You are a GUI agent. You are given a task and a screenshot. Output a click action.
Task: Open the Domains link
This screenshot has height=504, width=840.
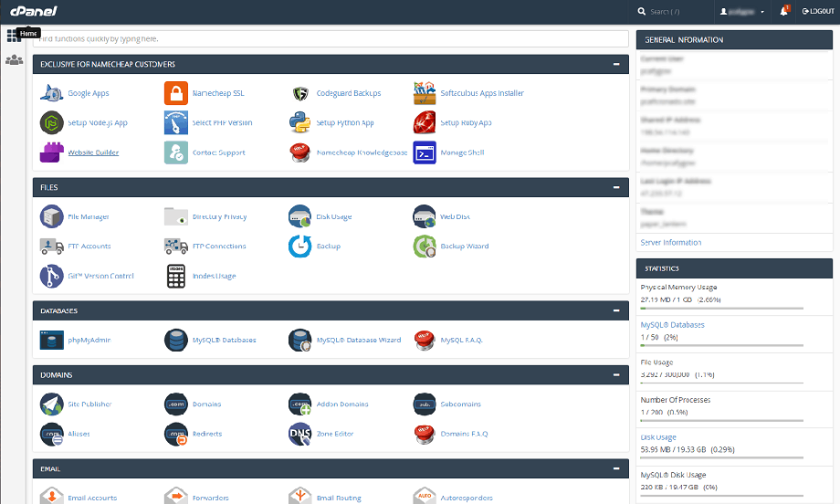tap(206, 404)
